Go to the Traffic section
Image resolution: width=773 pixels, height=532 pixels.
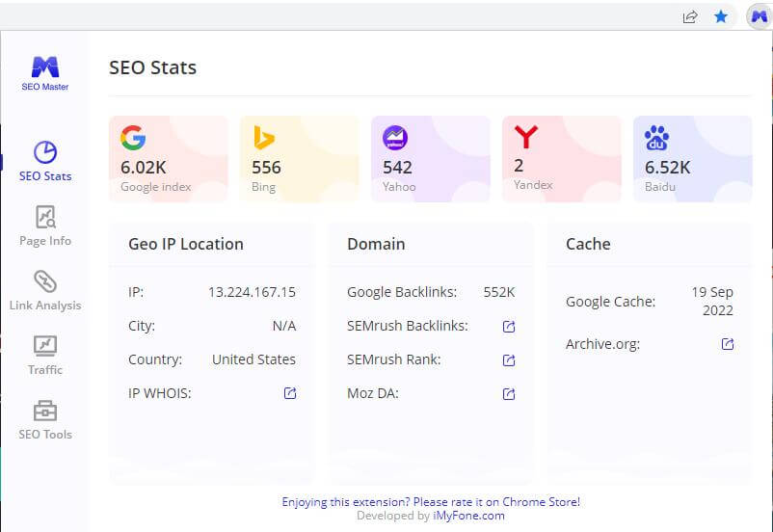click(x=45, y=356)
